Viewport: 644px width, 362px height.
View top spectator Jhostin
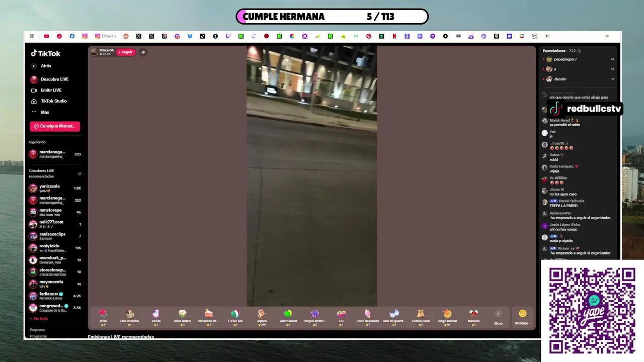[579, 79]
